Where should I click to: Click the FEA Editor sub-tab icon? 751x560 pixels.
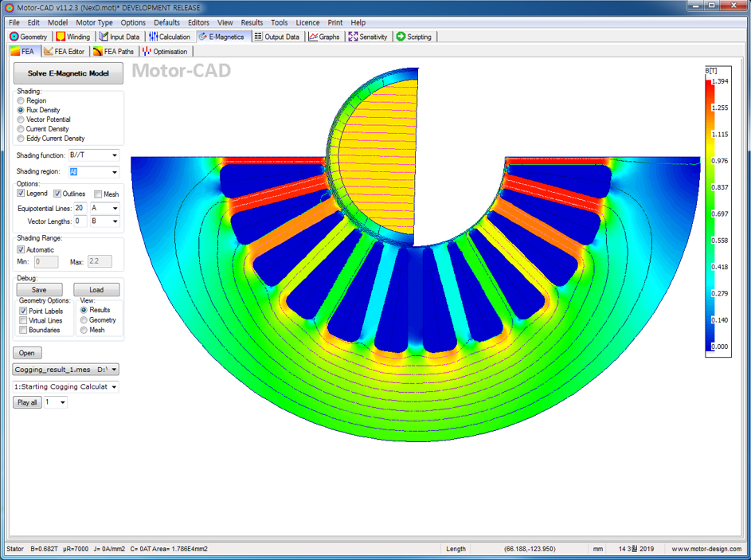[49, 51]
